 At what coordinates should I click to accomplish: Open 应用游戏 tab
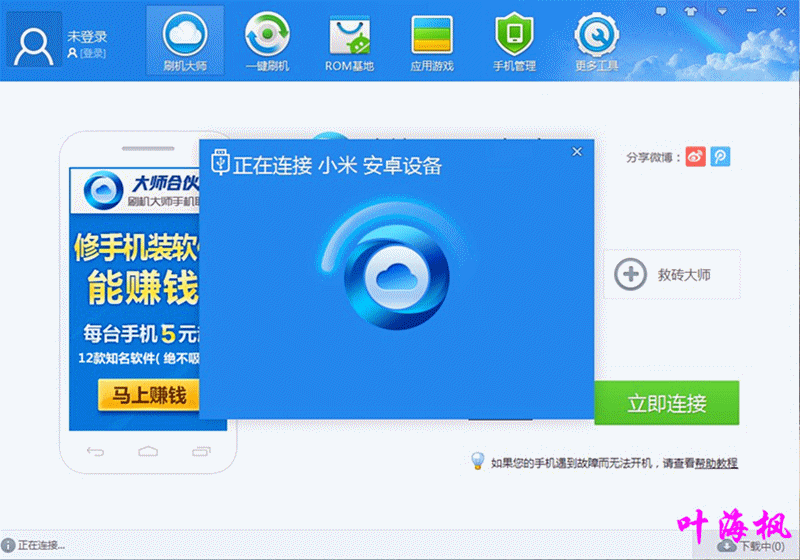click(432, 41)
